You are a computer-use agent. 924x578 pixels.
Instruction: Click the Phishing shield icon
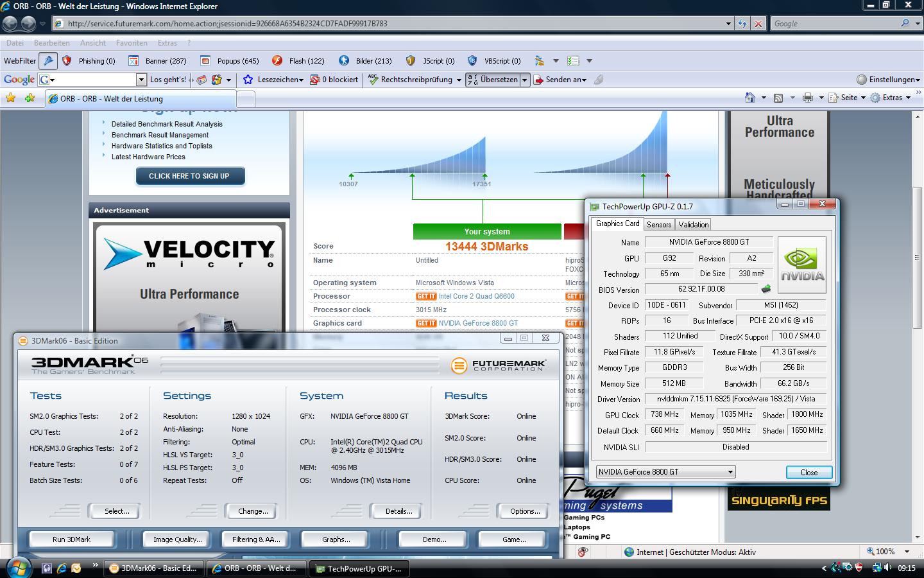click(67, 61)
